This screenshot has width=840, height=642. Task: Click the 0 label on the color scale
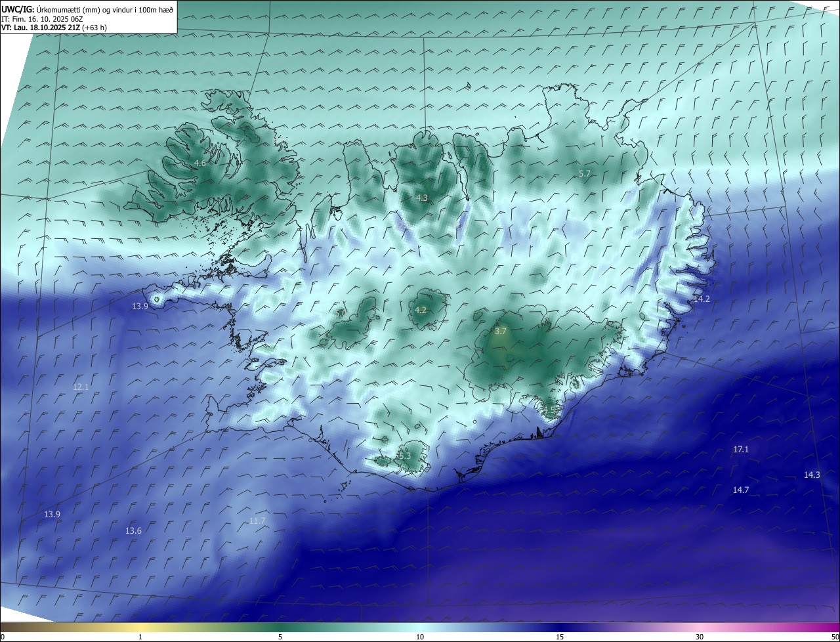tap(3, 637)
